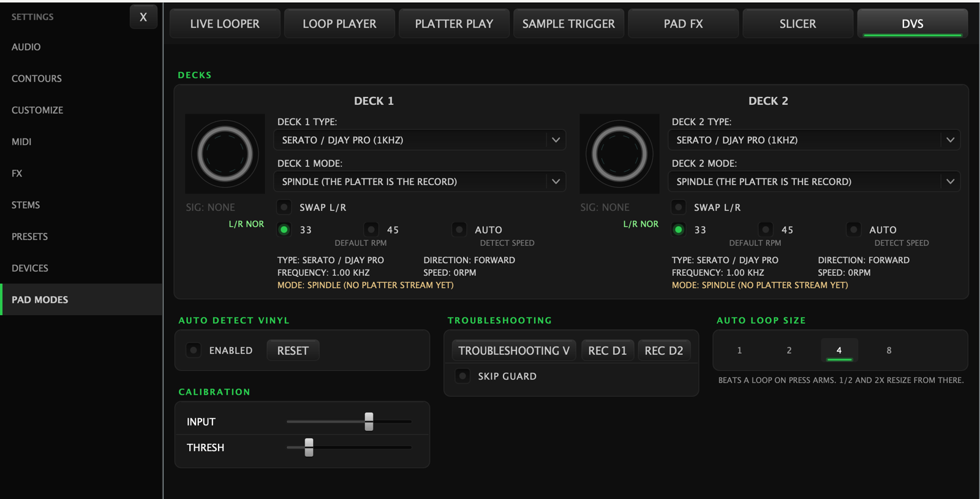Select 33 RPM for Deck 2

(679, 229)
